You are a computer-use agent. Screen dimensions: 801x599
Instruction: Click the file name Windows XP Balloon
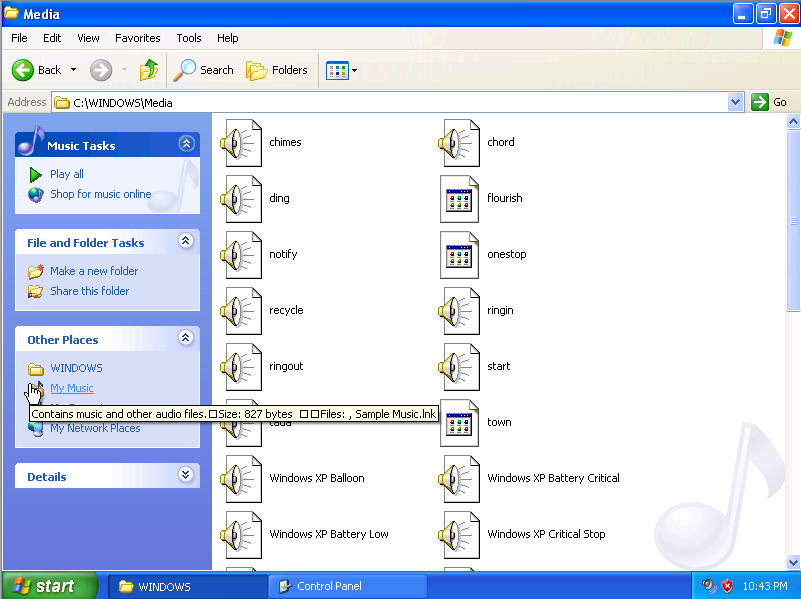tap(317, 478)
